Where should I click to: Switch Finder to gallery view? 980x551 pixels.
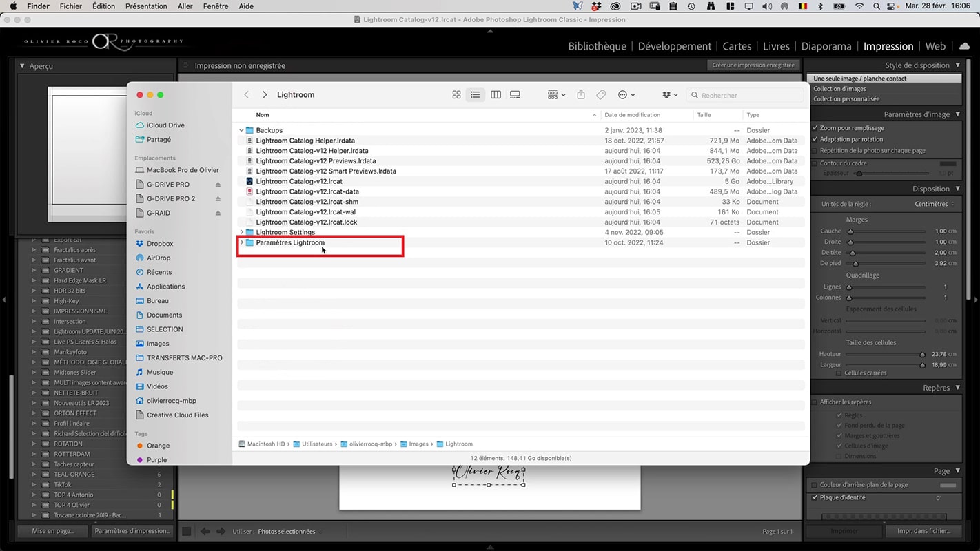515,95
